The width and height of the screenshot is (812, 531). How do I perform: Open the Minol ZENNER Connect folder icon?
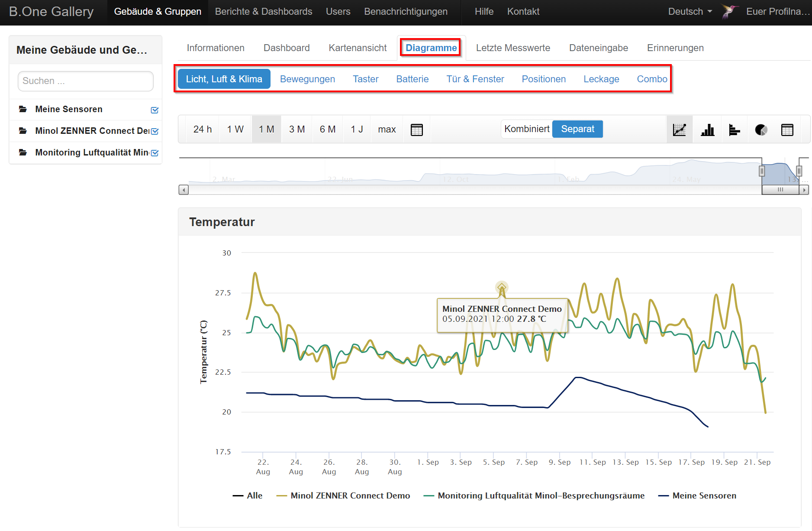(23, 131)
